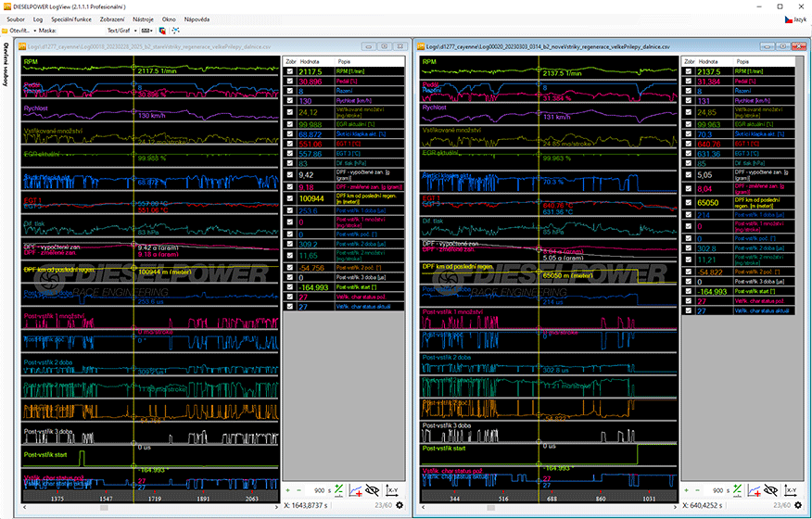Click green plus/minus scale icon in right log
812x519 pixels.
(x=737, y=490)
